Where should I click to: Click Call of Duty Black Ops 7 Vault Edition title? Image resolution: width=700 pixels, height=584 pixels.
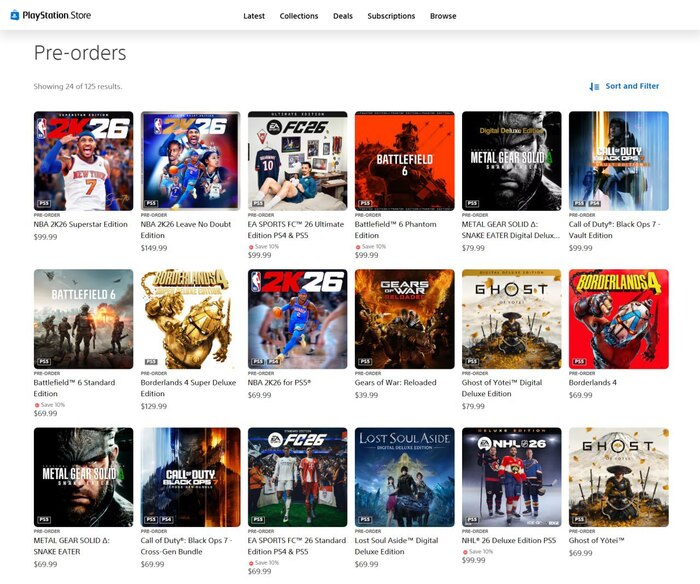[614, 229]
